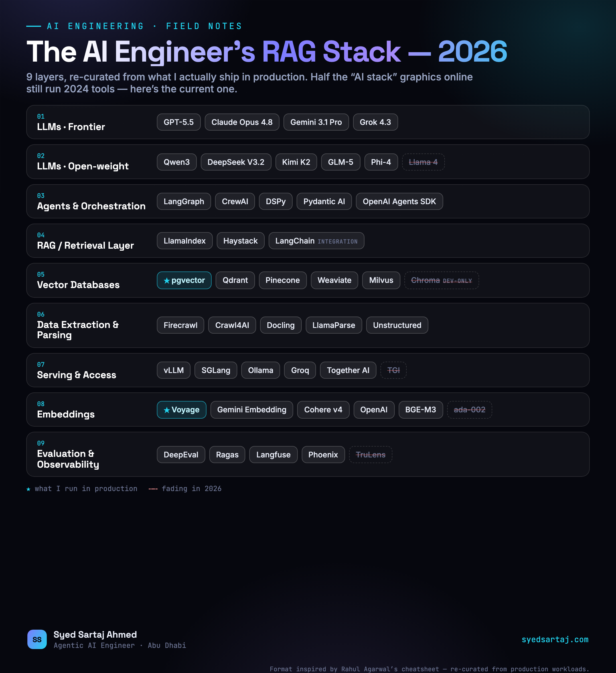The image size is (616, 673).
Task: Click the Evaluation & Observability heading
Action: (x=68, y=459)
